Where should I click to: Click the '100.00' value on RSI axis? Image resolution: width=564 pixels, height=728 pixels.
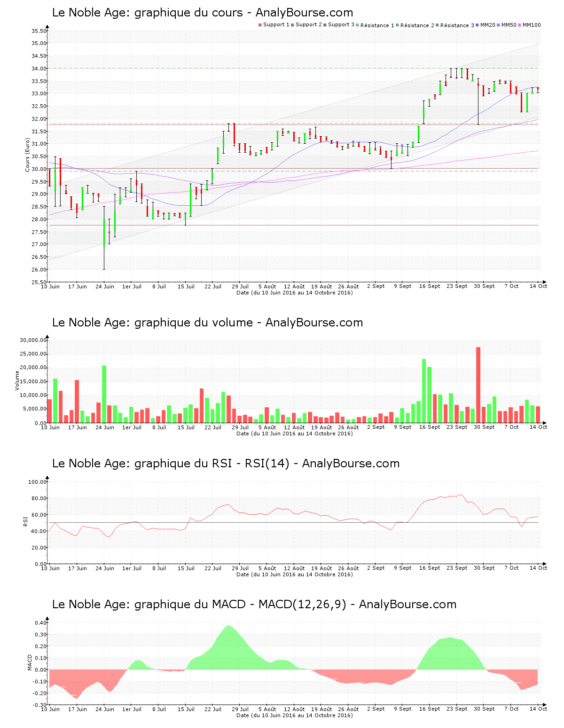tap(38, 482)
